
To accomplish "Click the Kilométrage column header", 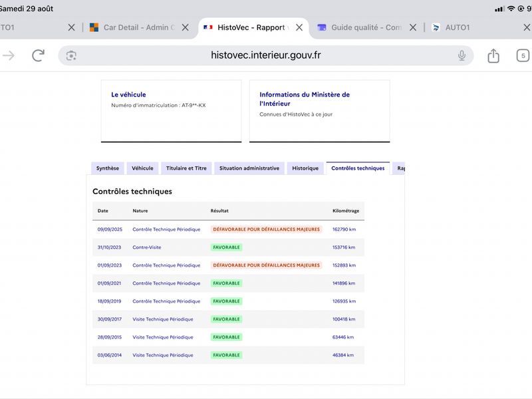I will [346, 211].
